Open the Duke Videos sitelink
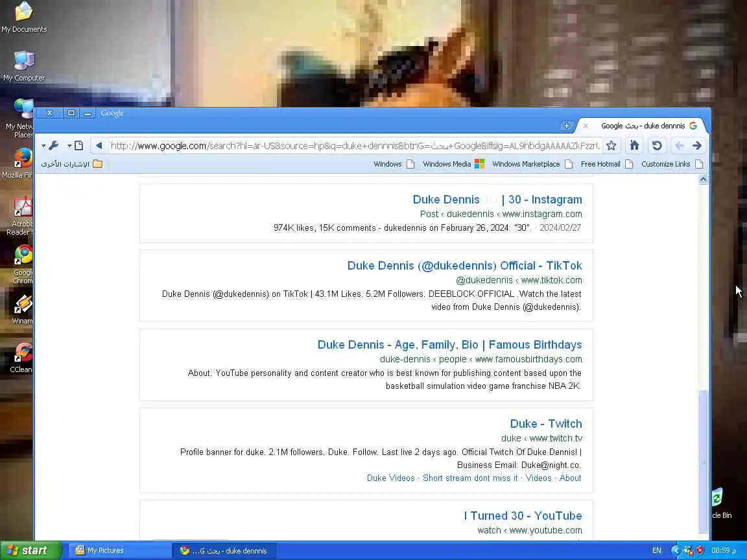The height and width of the screenshot is (560, 747). [x=390, y=478]
